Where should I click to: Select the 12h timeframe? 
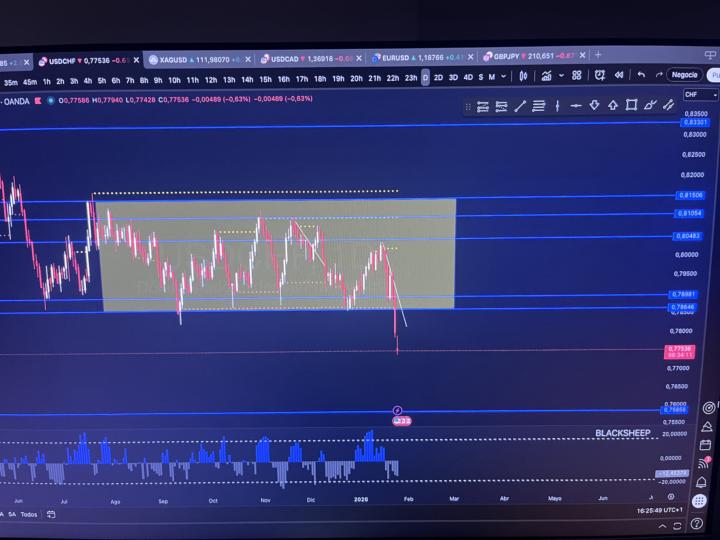(211, 80)
